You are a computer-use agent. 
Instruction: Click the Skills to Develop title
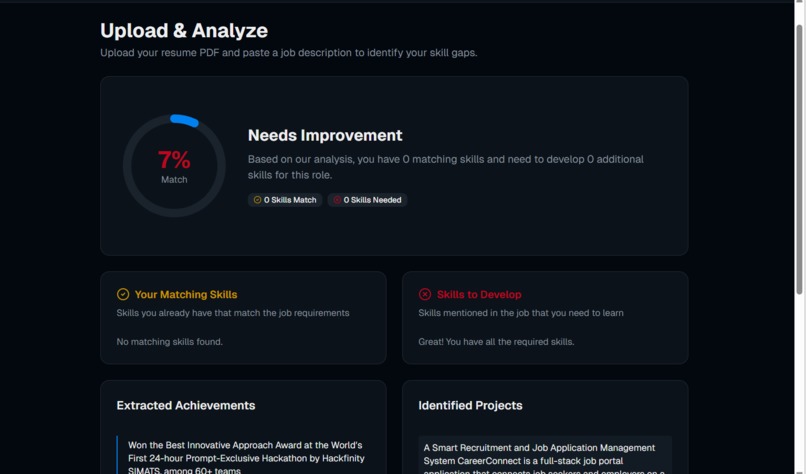tap(479, 295)
